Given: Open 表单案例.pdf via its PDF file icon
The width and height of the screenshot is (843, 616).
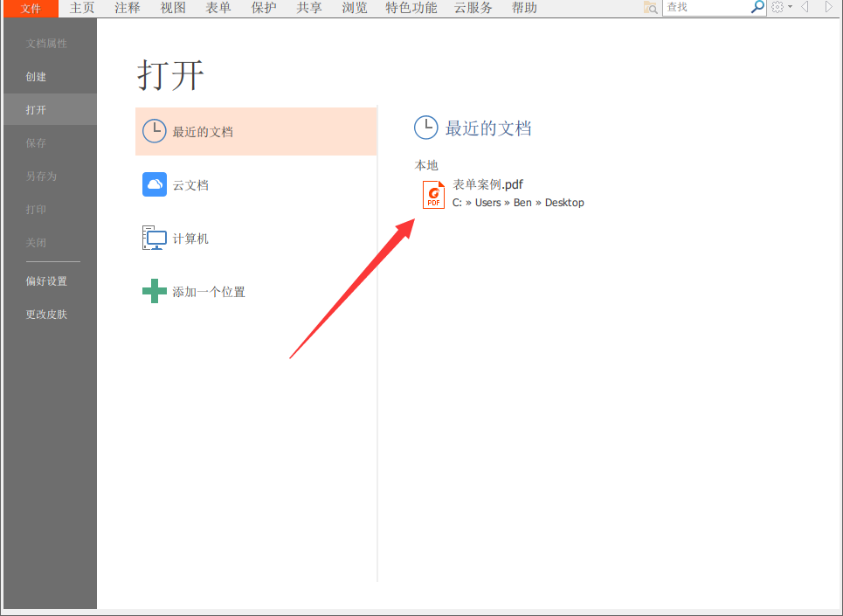Looking at the screenshot, I should (433, 194).
